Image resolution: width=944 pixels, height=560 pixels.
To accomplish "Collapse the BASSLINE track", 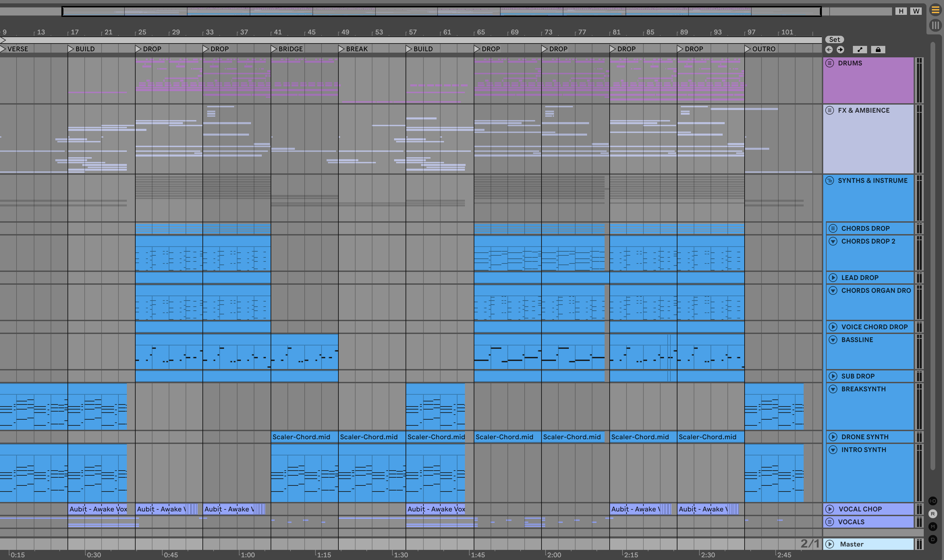I will pos(833,340).
